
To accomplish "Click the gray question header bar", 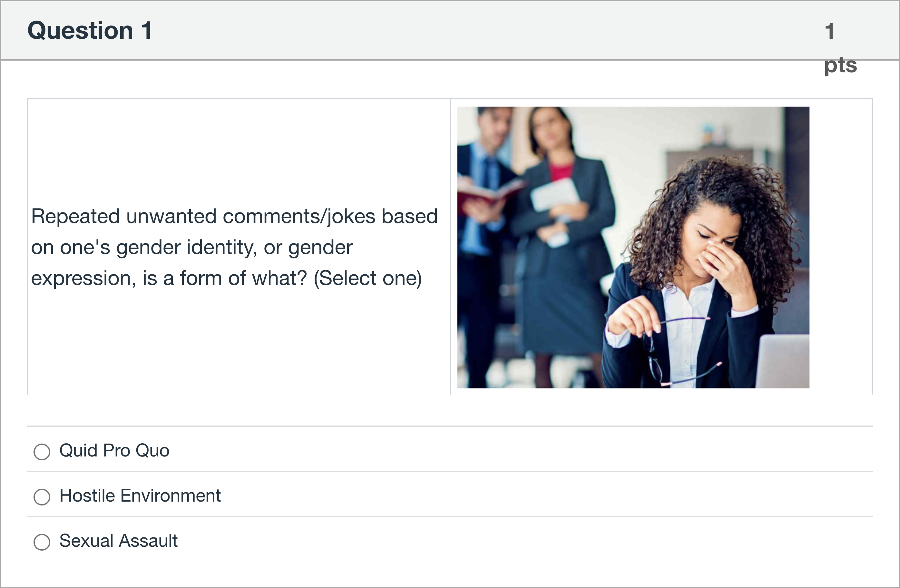I will click(x=454, y=30).
